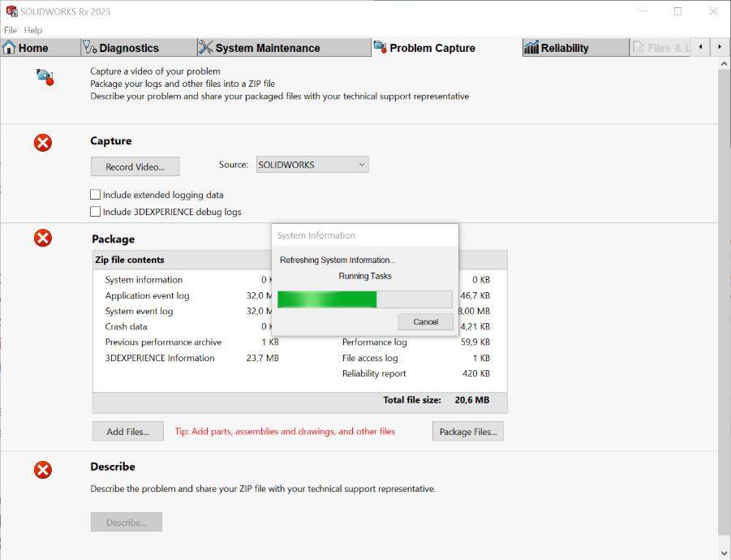Enable Include extended logging data checkbox
Screen dimensions: 731x560
point(96,195)
